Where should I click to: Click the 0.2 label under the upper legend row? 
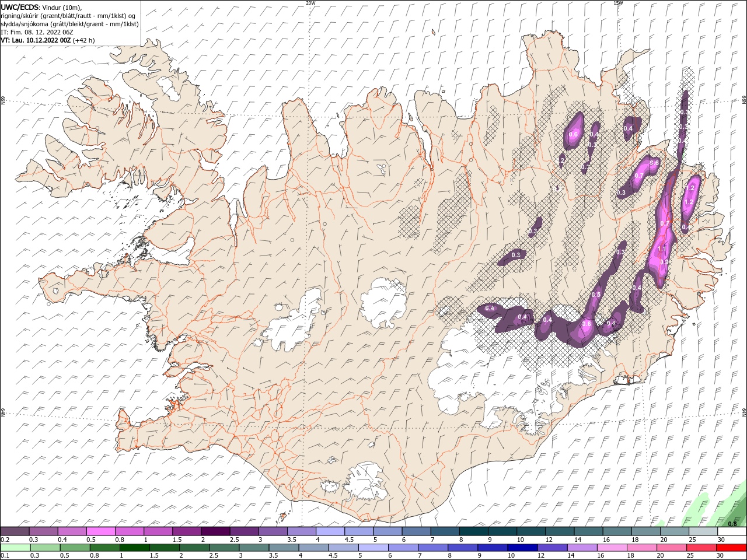click(x=5, y=540)
